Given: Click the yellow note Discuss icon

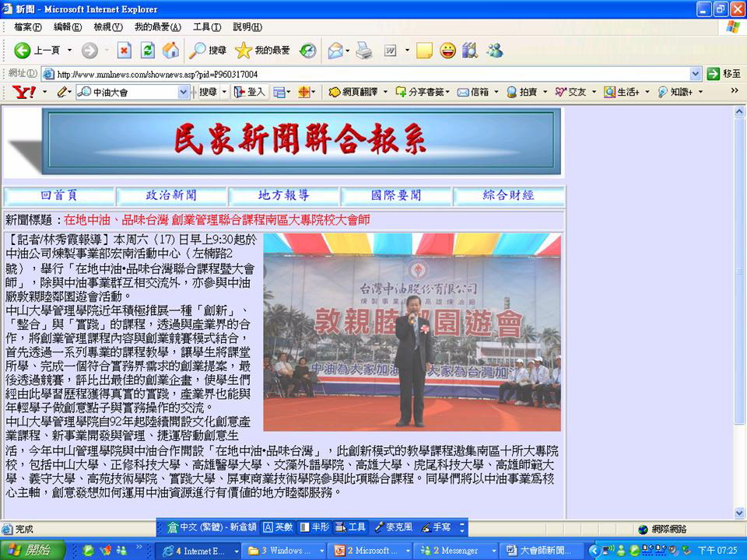Looking at the screenshot, I should coord(424,50).
